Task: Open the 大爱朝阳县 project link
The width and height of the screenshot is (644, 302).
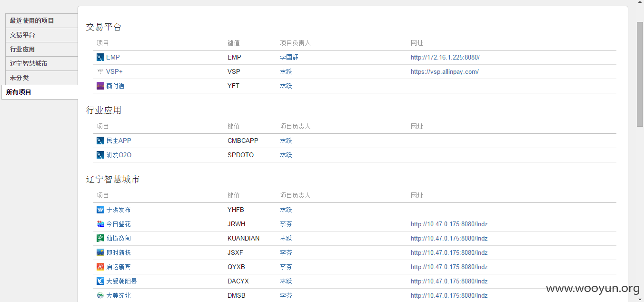Action: 121,281
